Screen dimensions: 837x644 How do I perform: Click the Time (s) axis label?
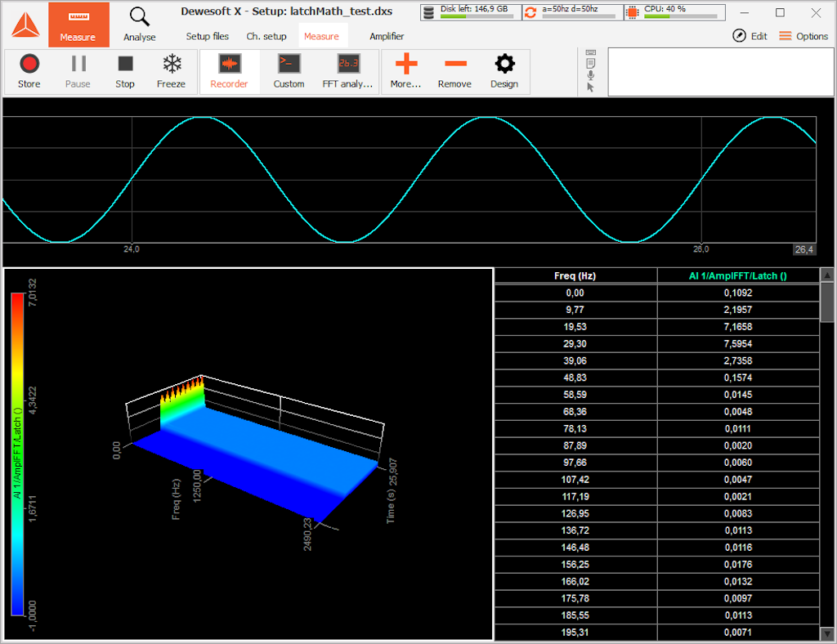391,507
